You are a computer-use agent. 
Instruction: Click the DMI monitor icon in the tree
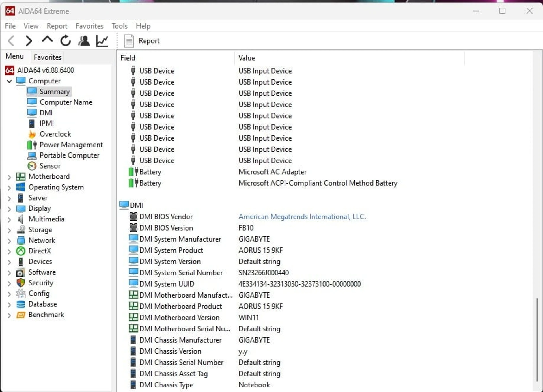pos(32,113)
